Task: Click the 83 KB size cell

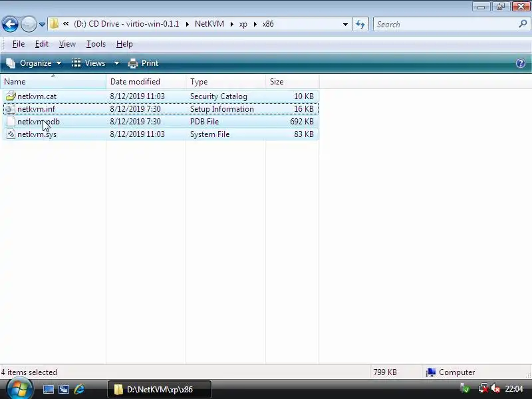Action: coord(304,134)
